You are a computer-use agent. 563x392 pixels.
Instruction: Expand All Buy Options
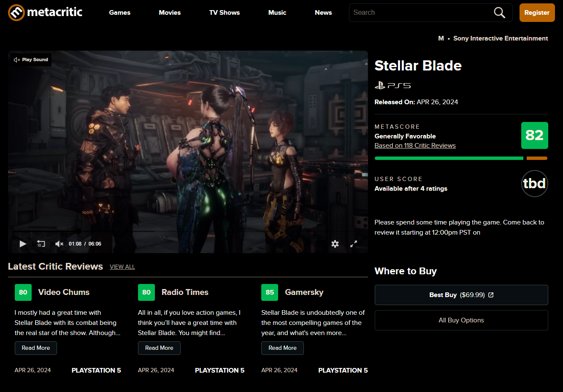tap(461, 320)
